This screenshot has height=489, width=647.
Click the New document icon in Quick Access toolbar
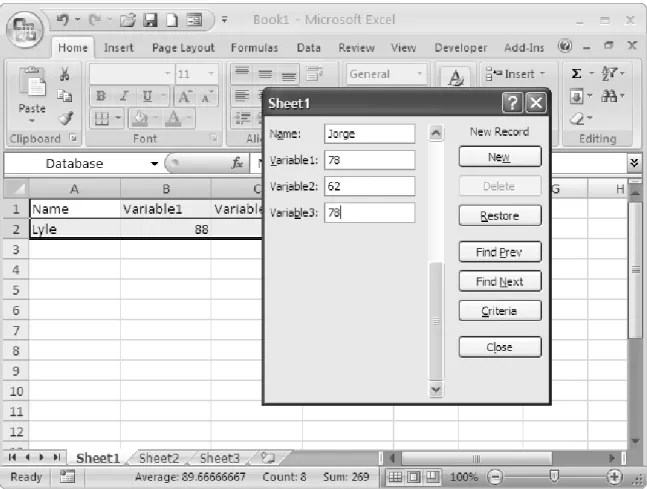[172, 19]
